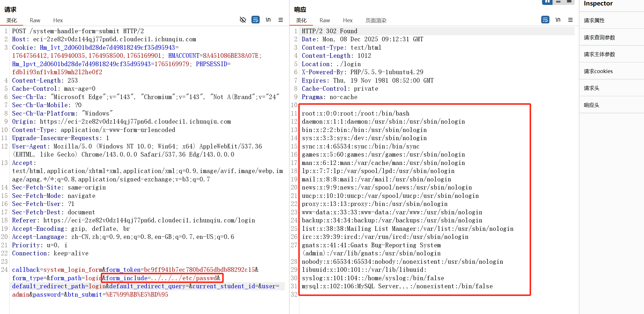Toggle \n newline display in request panel
644x314 pixels.
[268, 20]
